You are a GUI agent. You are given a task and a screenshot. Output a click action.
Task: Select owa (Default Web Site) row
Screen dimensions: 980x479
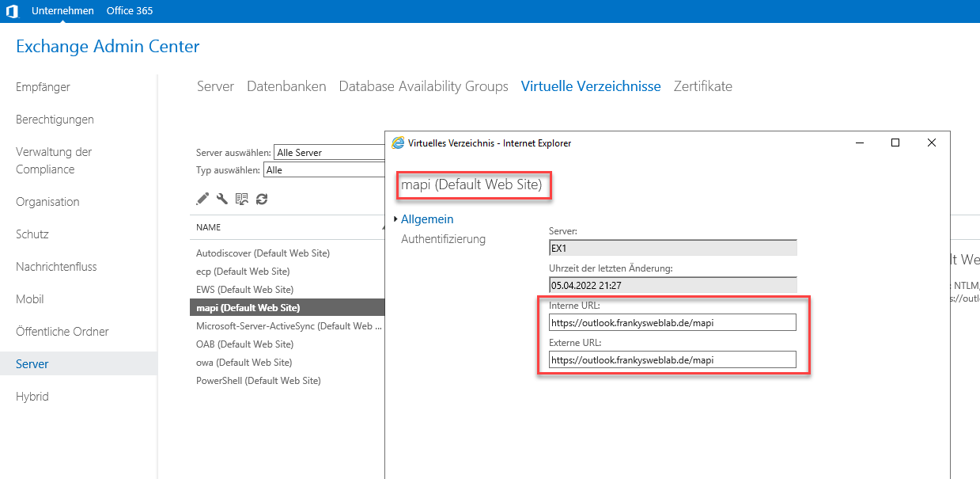click(244, 363)
